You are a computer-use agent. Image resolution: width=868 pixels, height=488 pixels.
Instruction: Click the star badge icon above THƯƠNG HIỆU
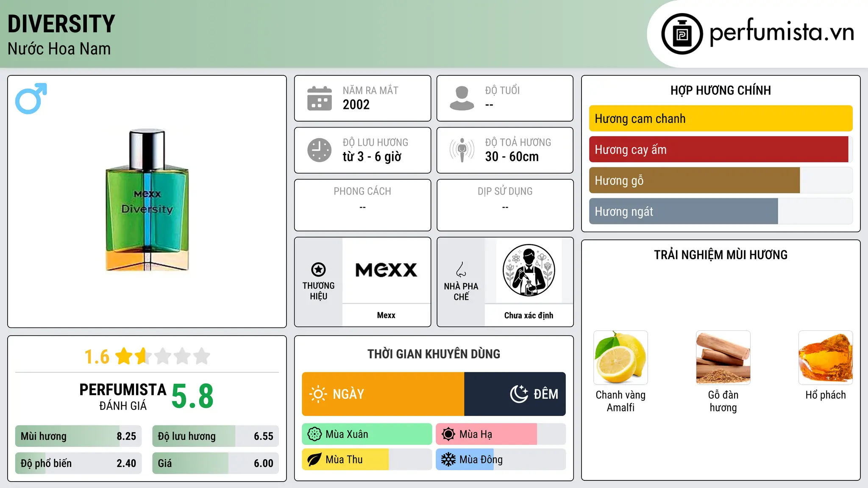pos(318,269)
